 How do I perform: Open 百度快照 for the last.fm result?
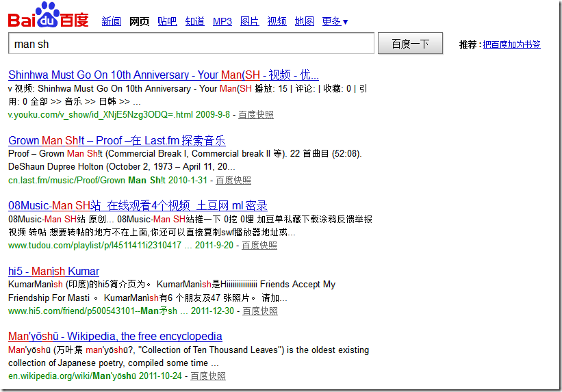pyautogui.click(x=233, y=180)
